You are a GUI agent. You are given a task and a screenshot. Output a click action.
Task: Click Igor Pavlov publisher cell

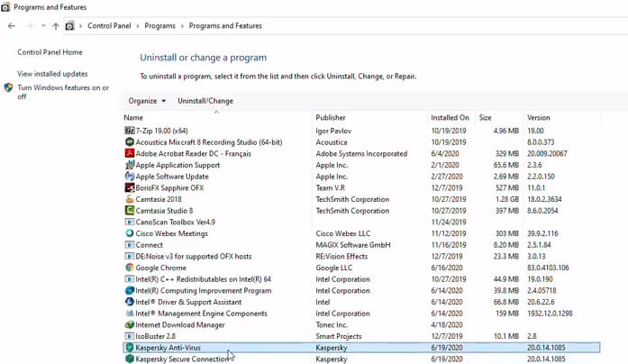click(333, 131)
